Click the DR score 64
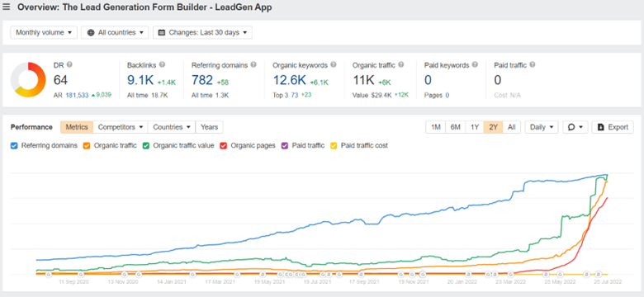Screen dimensions: 644x297 pos(61,80)
